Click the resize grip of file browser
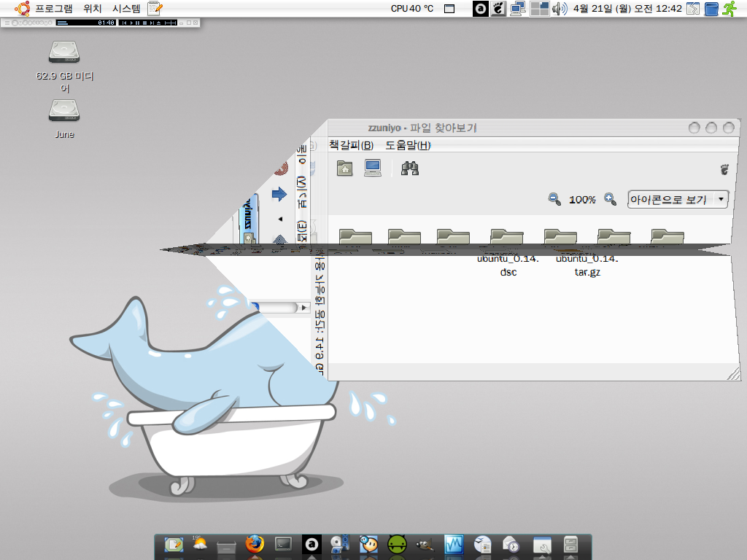 (x=733, y=374)
